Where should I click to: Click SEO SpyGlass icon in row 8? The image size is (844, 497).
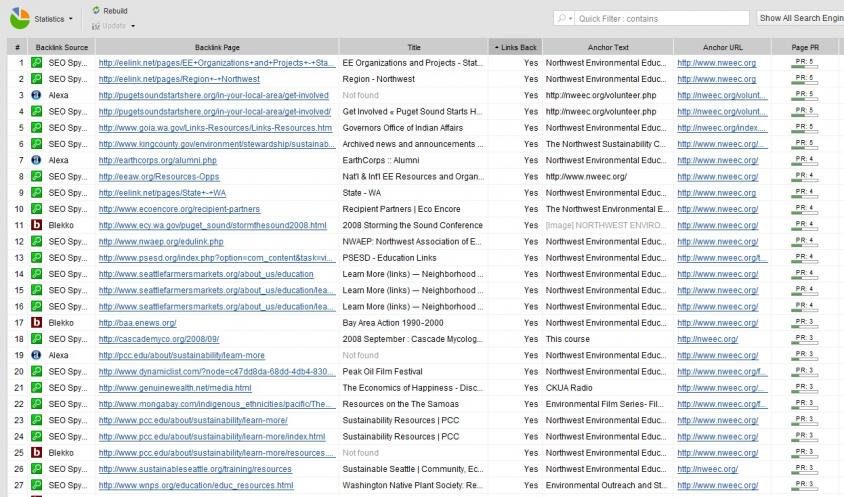click(36, 176)
